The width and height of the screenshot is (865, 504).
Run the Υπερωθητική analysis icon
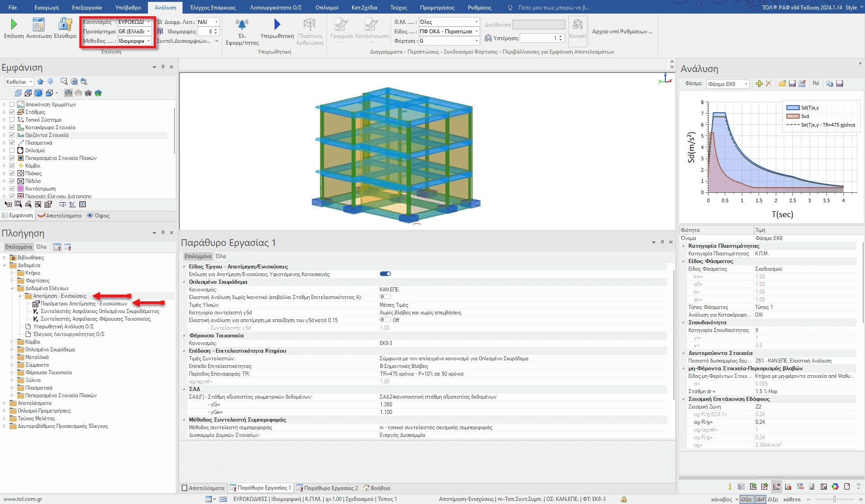tap(277, 24)
